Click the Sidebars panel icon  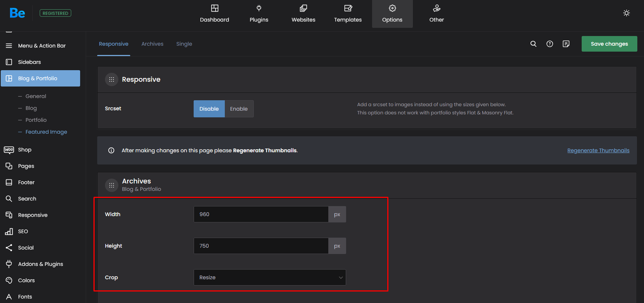(x=9, y=62)
